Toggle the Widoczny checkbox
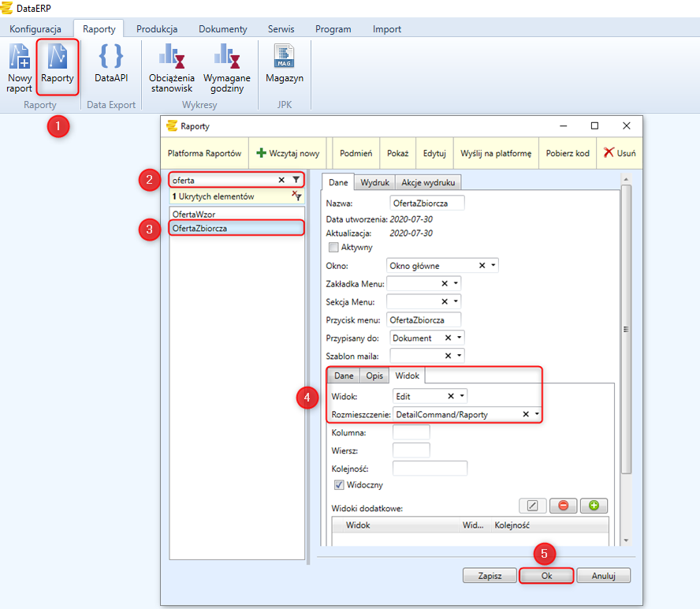 click(x=339, y=485)
